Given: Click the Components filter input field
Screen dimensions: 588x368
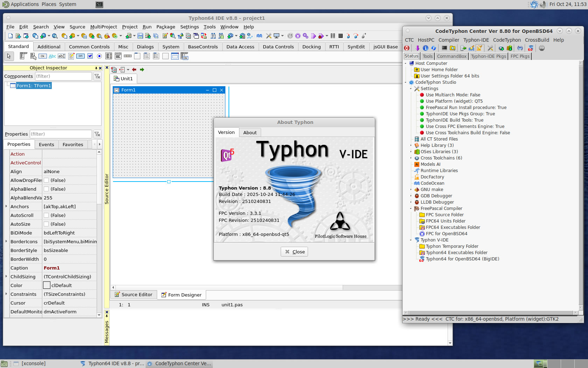Looking at the screenshot, I should [63, 76].
